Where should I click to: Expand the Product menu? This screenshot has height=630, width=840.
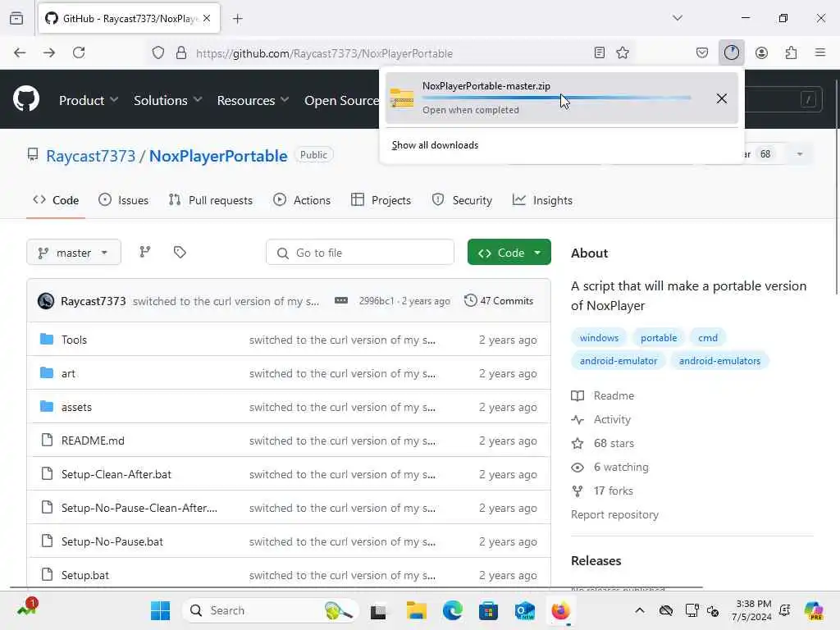[x=89, y=100]
